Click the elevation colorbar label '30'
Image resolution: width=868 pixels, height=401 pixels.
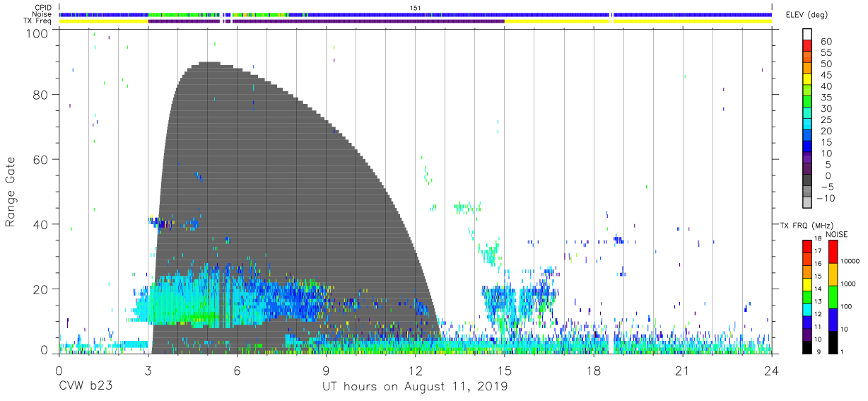point(826,109)
